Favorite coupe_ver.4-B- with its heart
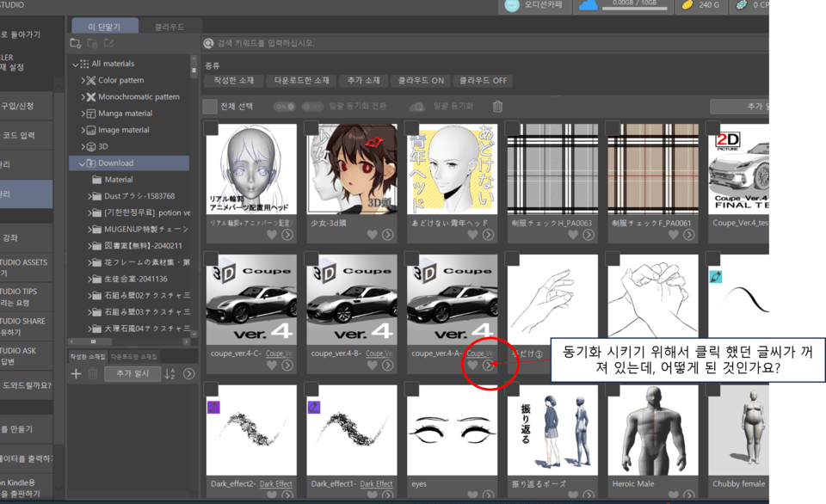826x504 pixels. (372, 365)
